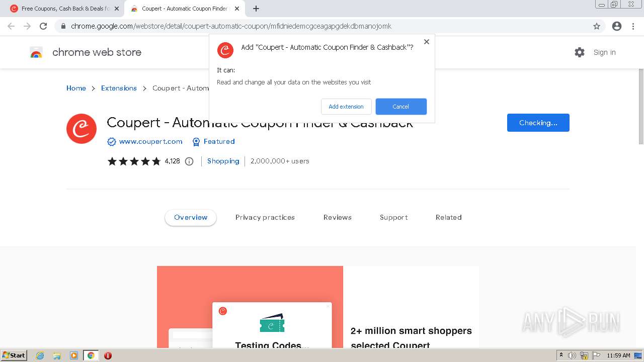
Task: Open the Shopping category link
Action: tap(223, 161)
